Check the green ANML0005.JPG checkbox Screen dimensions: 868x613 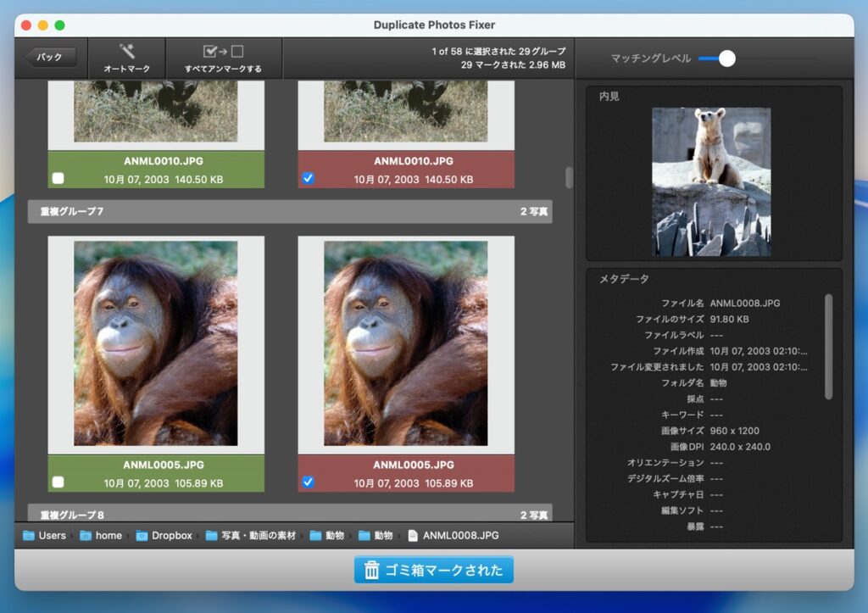[58, 482]
